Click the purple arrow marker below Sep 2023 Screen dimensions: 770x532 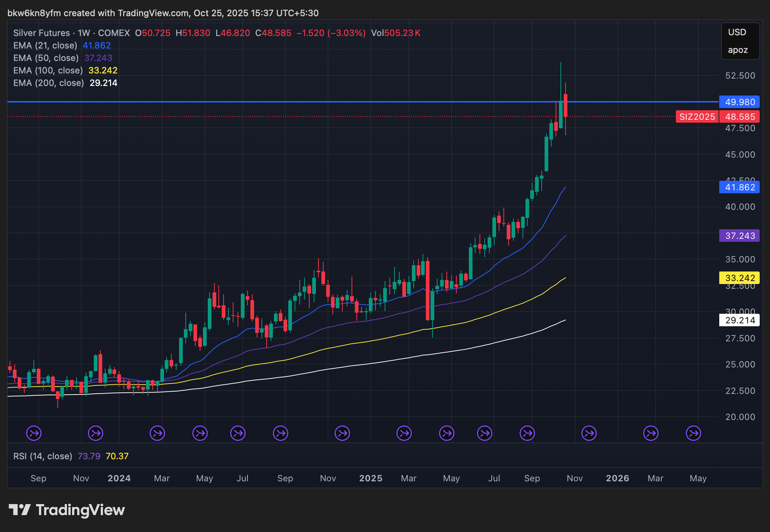[33, 433]
